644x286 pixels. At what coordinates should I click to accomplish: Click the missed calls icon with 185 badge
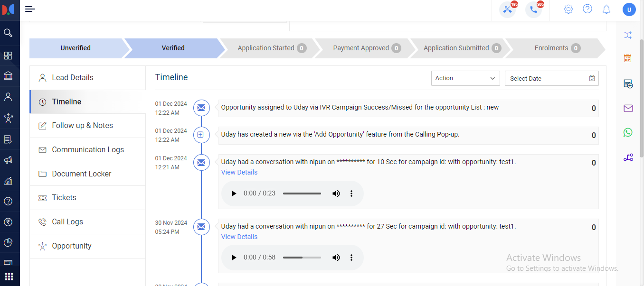[x=507, y=10]
